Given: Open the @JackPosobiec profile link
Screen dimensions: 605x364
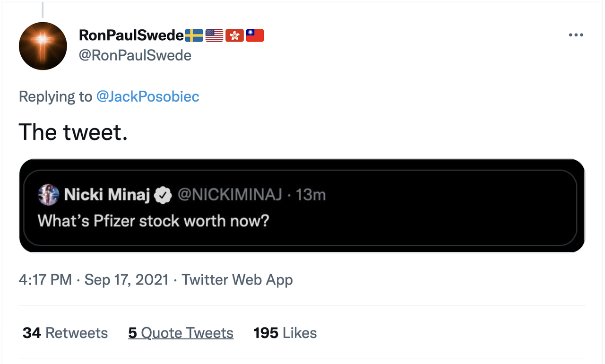Looking at the screenshot, I should coord(147,96).
